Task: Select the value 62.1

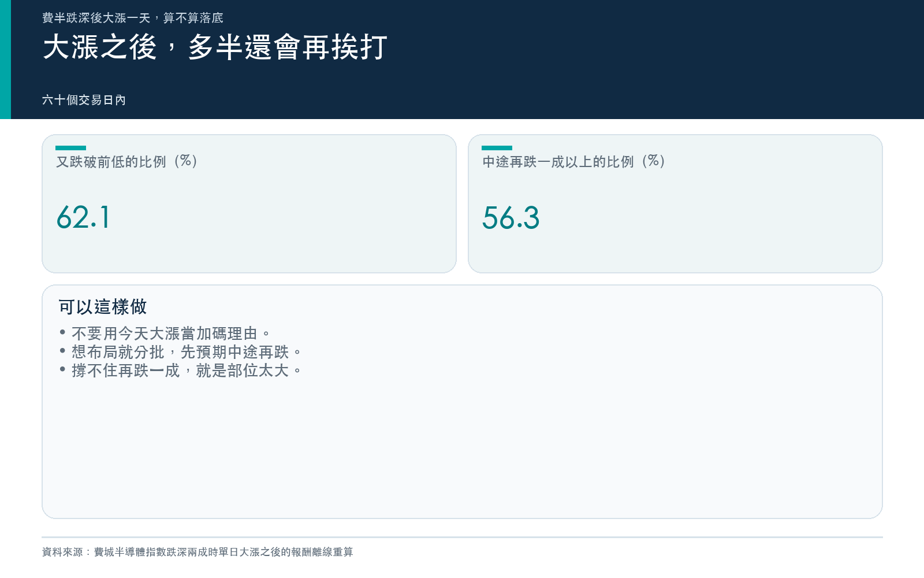Action: coord(83,218)
